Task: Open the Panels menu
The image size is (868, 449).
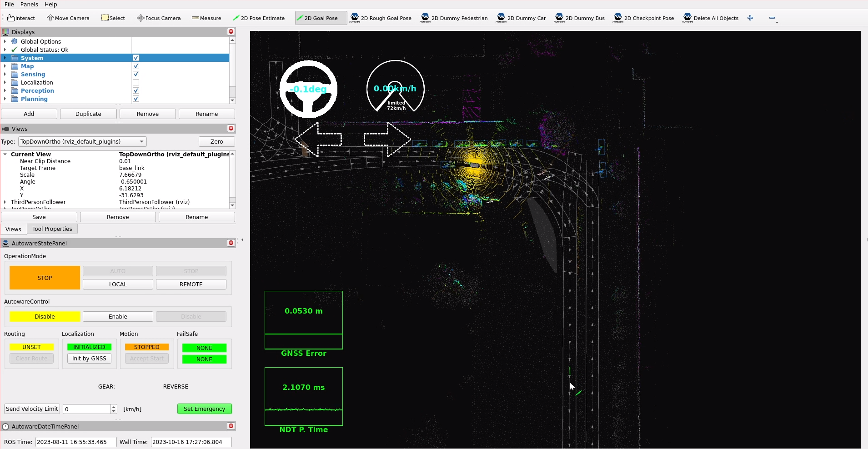Action: [29, 5]
